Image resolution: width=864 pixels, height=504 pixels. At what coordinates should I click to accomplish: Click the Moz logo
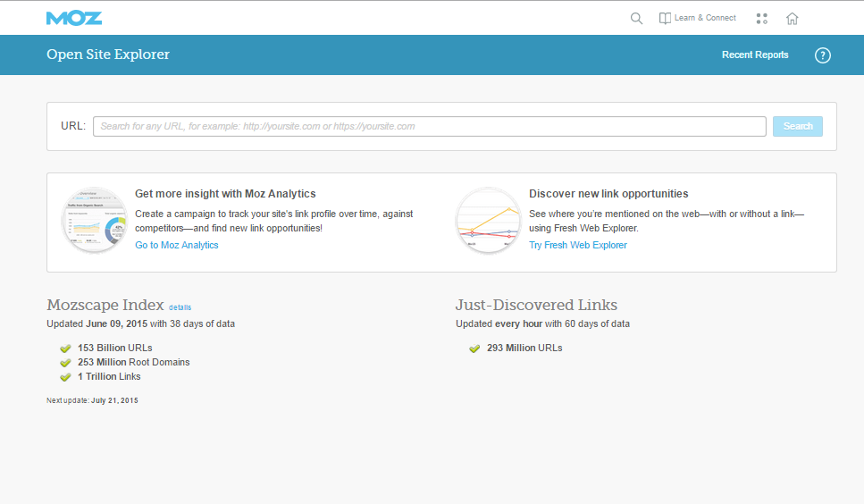[74, 18]
